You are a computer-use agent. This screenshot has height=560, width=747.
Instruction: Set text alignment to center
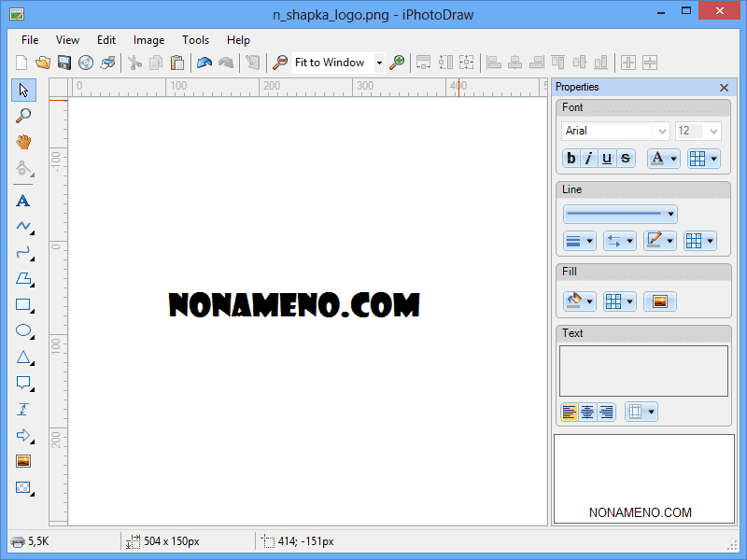(587, 412)
